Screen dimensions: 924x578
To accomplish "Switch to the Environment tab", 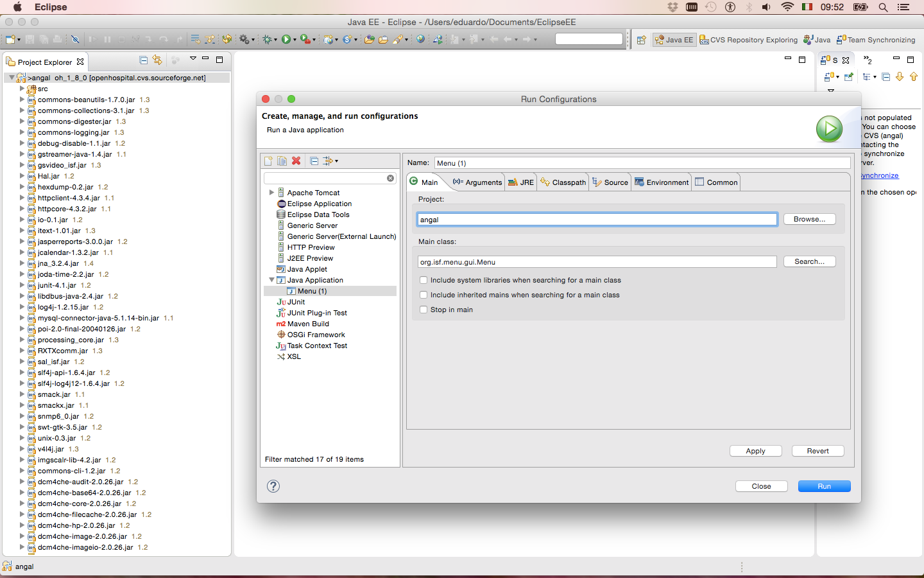I will tap(662, 182).
